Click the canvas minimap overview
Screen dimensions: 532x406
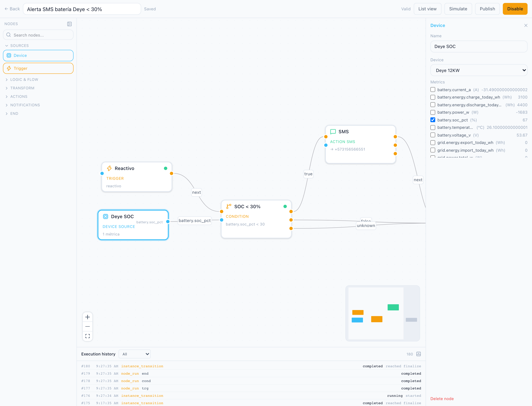[383, 313]
